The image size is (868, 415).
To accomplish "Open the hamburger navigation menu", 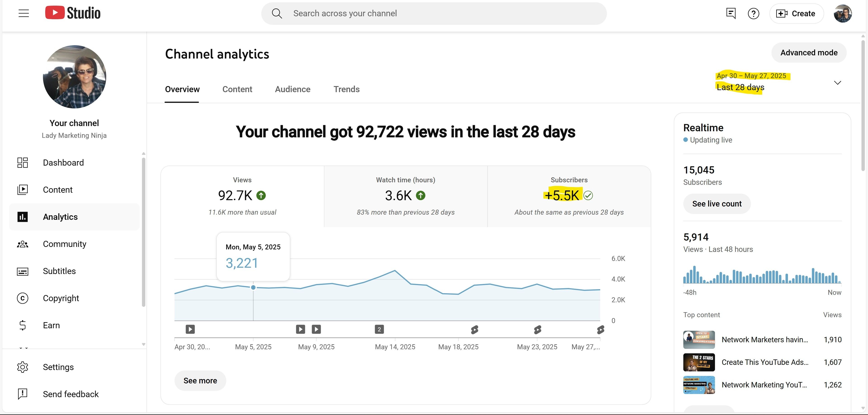I will (24, 14).
